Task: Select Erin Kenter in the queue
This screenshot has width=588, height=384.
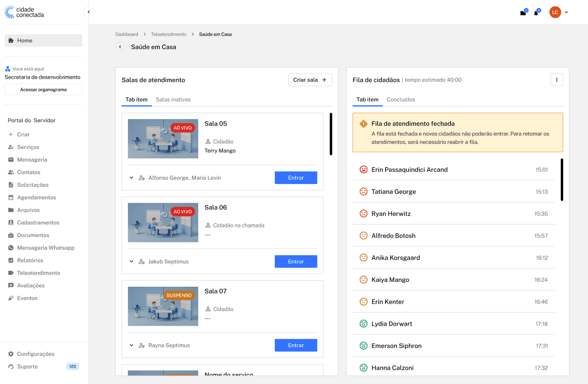Action: (x=453, y=302)
